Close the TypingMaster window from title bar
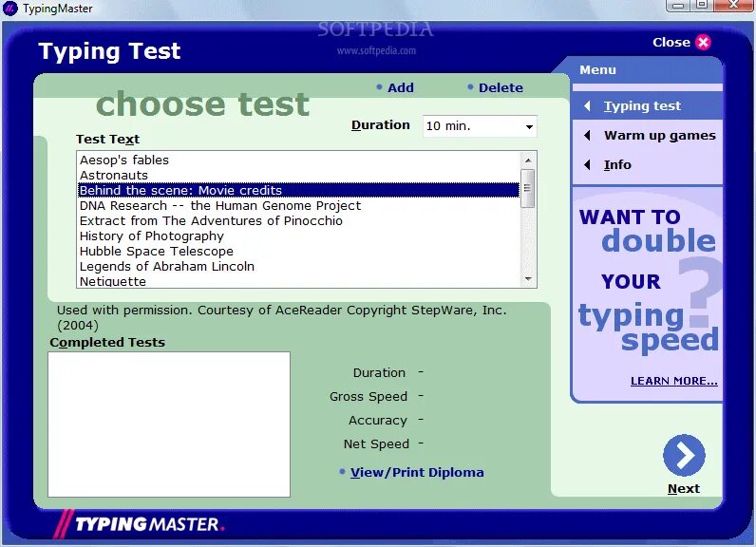 [x=733, y=6]
